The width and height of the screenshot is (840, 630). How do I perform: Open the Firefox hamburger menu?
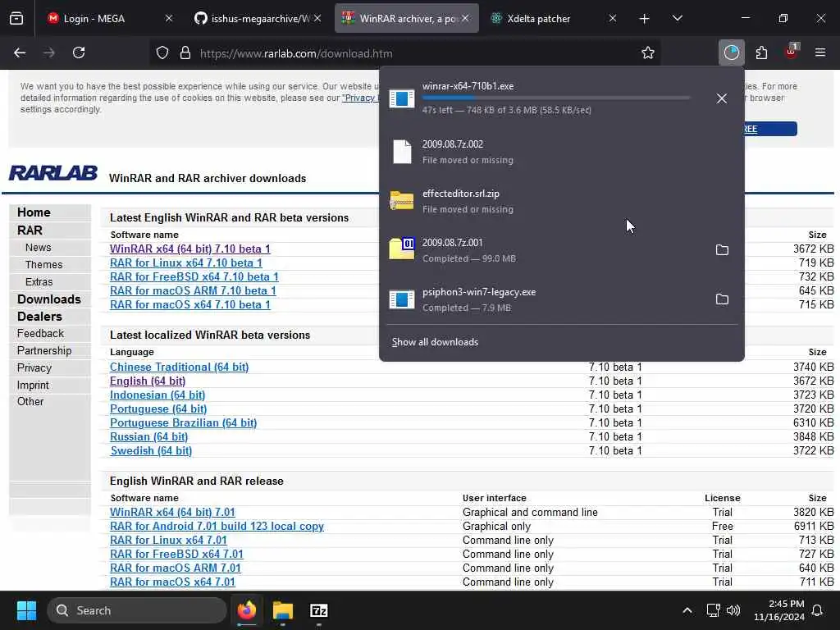[x=820, y=53]
